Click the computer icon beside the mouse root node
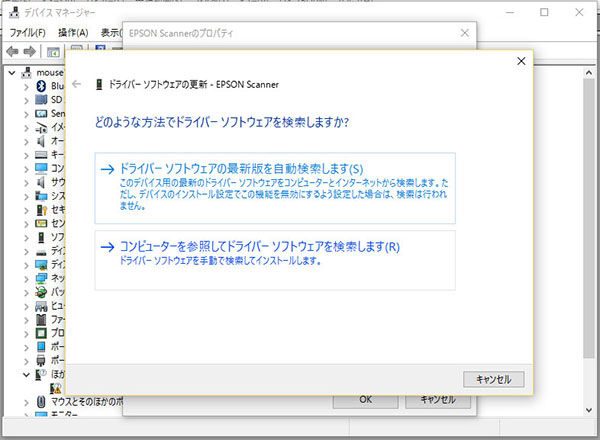 (26, 72)
